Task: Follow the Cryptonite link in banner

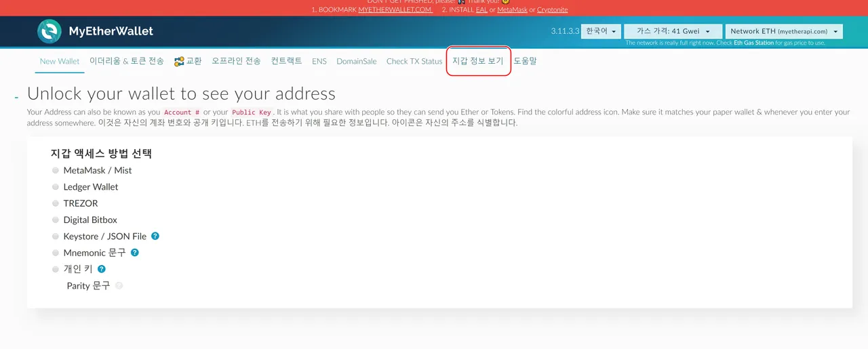Action: tap(553, 10)
